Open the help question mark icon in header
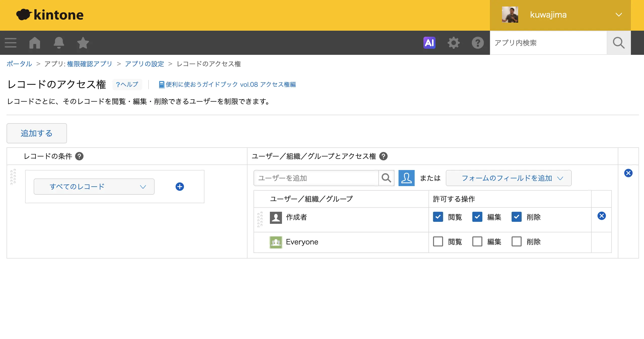Viewport: 644px width, 339px height. pos(478,43)
